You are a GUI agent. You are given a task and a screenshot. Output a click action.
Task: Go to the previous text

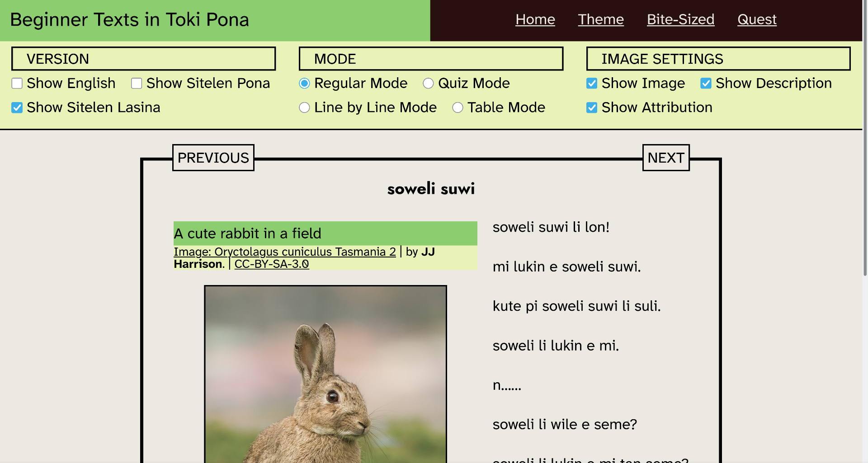click(213, 158)
